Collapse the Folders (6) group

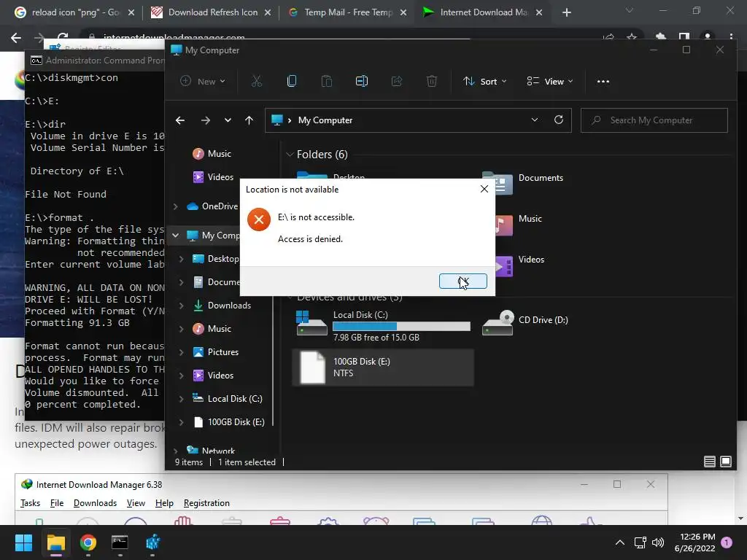point(289,155)
